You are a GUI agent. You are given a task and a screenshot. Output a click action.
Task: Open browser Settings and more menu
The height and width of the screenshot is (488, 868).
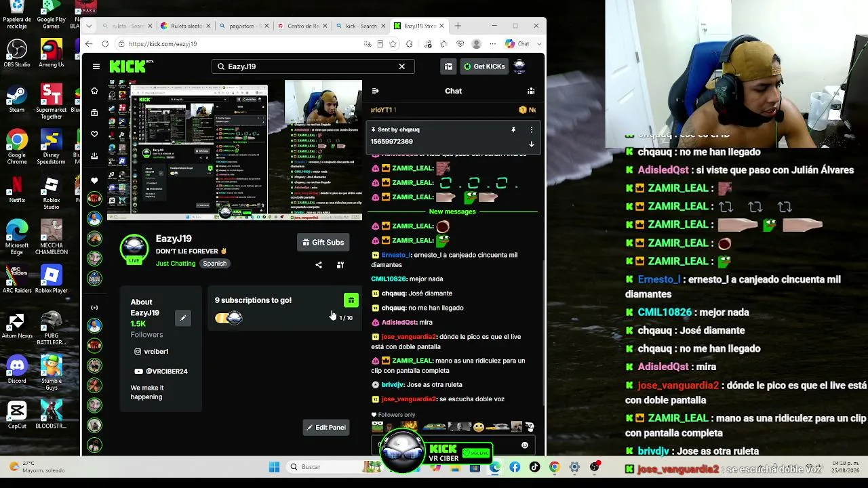coord(494,44)
